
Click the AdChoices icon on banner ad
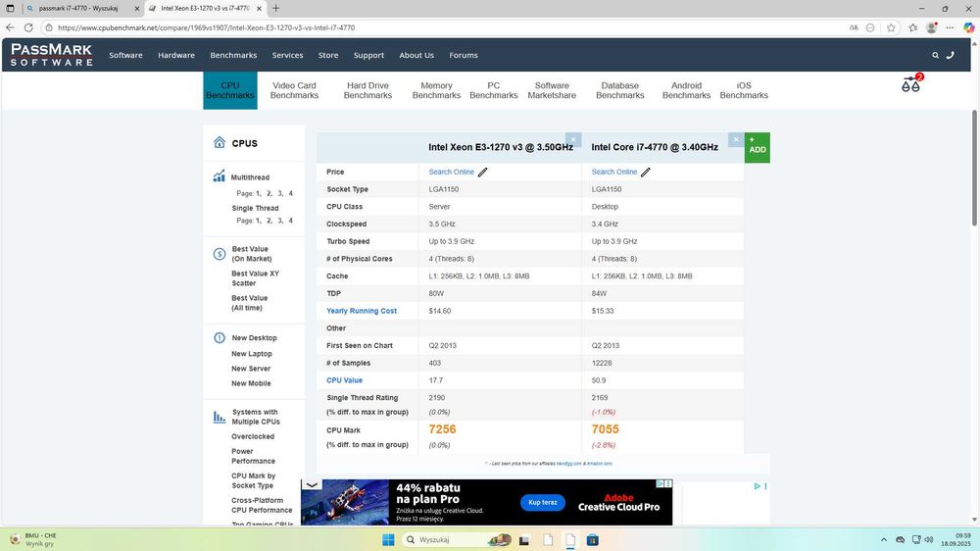coord(660,483)
